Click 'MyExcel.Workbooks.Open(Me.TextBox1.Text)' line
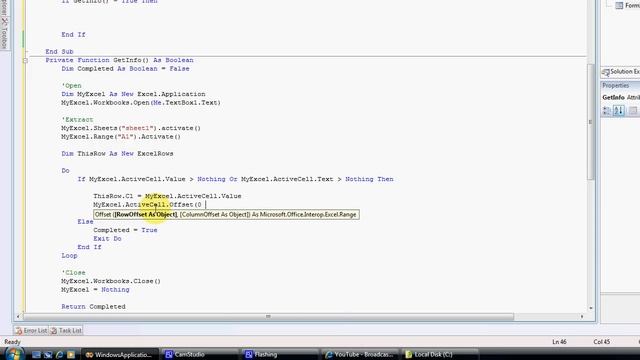This screenshot has width=640, height=360. pos(141,102)
